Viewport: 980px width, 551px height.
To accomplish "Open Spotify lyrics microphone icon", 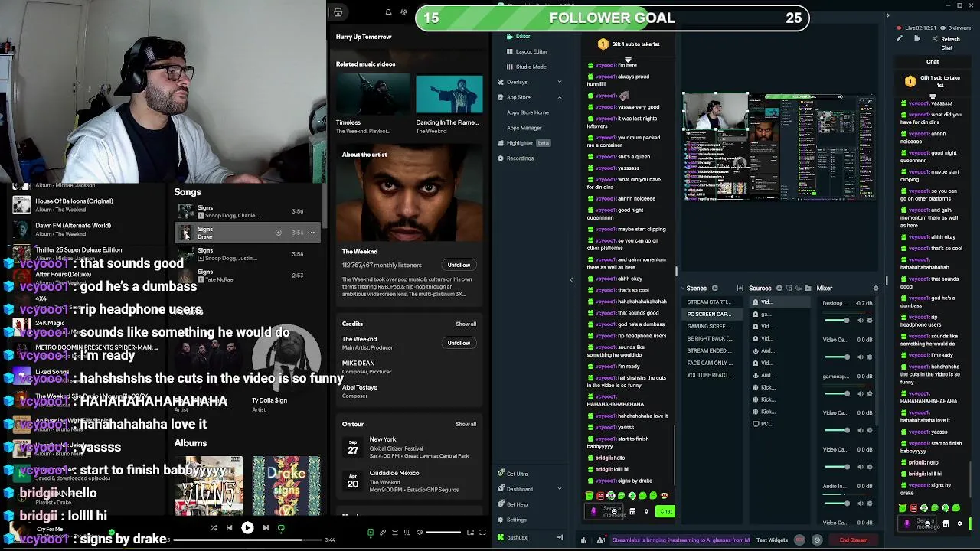I will pos(383,533).
